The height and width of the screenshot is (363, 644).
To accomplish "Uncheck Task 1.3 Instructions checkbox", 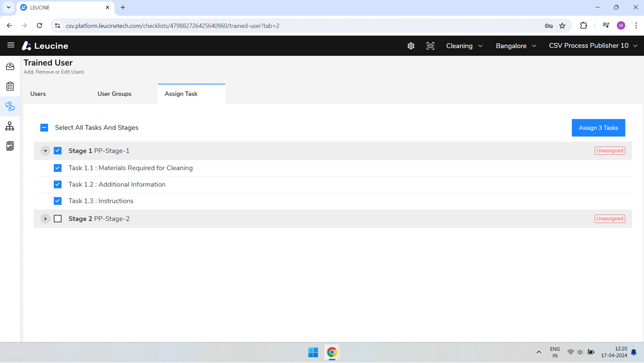I will point(58,201).
